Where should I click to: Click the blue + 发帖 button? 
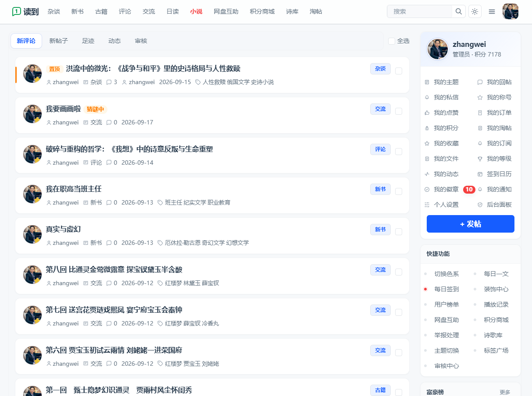pos(471,224)
